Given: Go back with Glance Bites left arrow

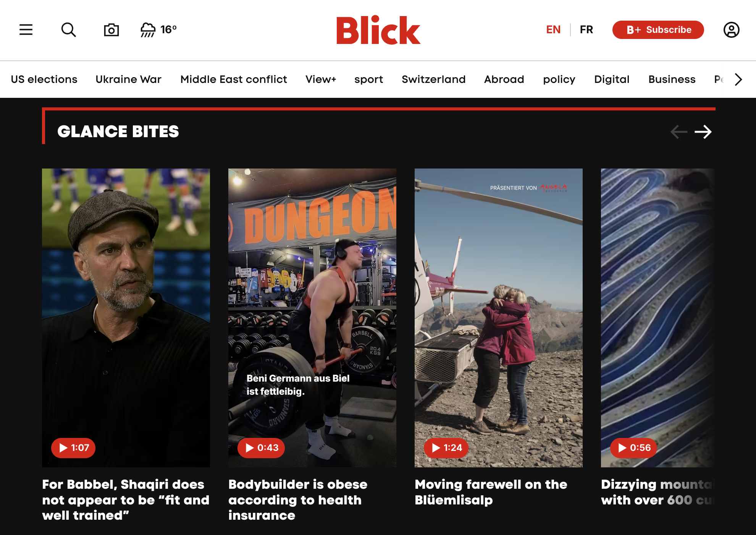Looking at the screenshot, I should (679, 132).
